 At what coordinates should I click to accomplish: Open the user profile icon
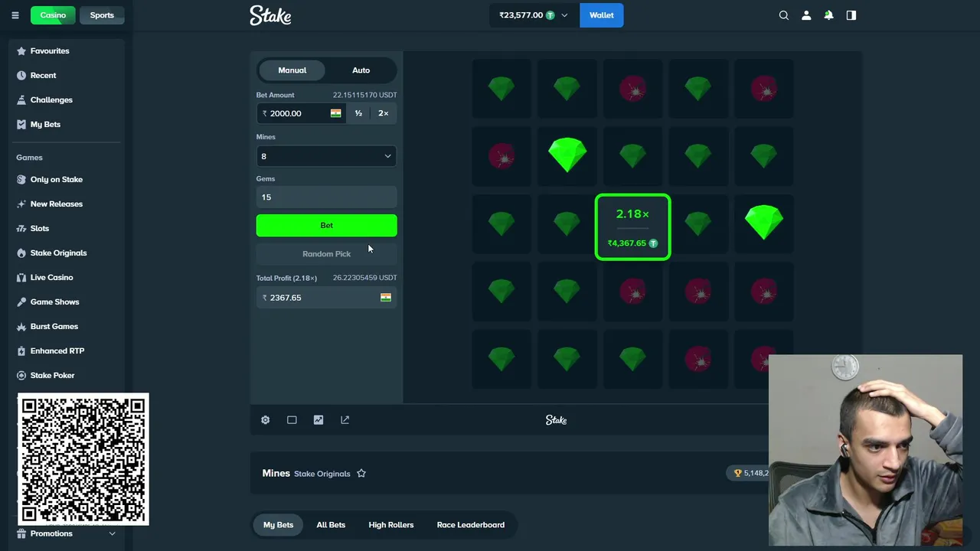806,15
